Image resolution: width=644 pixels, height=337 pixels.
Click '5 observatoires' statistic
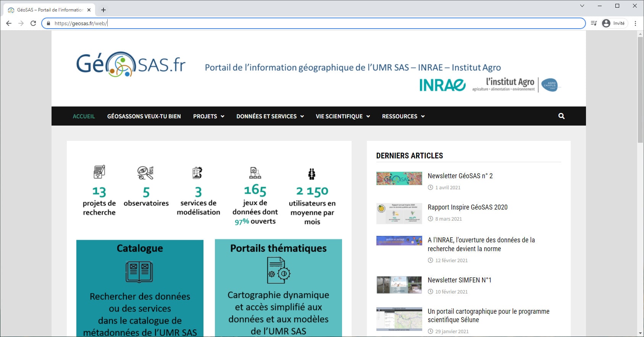click(146, 197)
